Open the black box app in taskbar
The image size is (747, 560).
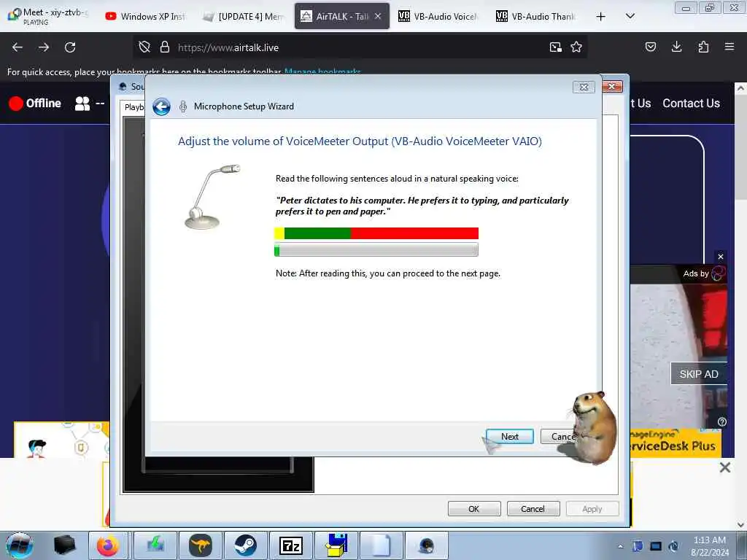[x=65, y=545]
